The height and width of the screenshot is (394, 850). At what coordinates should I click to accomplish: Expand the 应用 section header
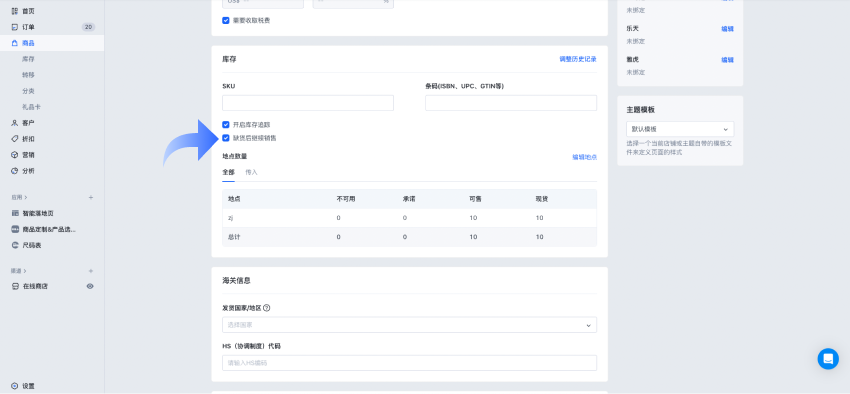click(x=20, y=197)
